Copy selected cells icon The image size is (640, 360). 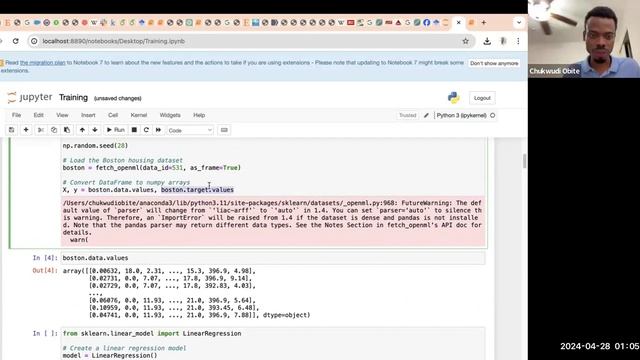[53, 130]
